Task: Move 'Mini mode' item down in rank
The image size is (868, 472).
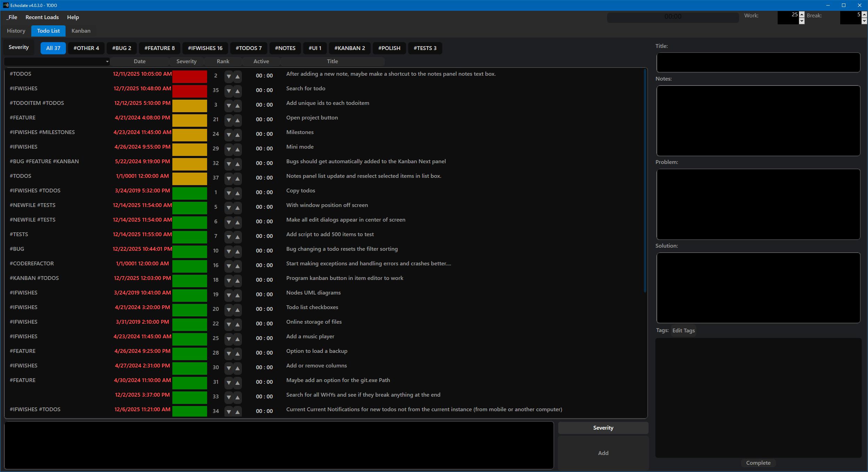Action: [x=229, y=149]
